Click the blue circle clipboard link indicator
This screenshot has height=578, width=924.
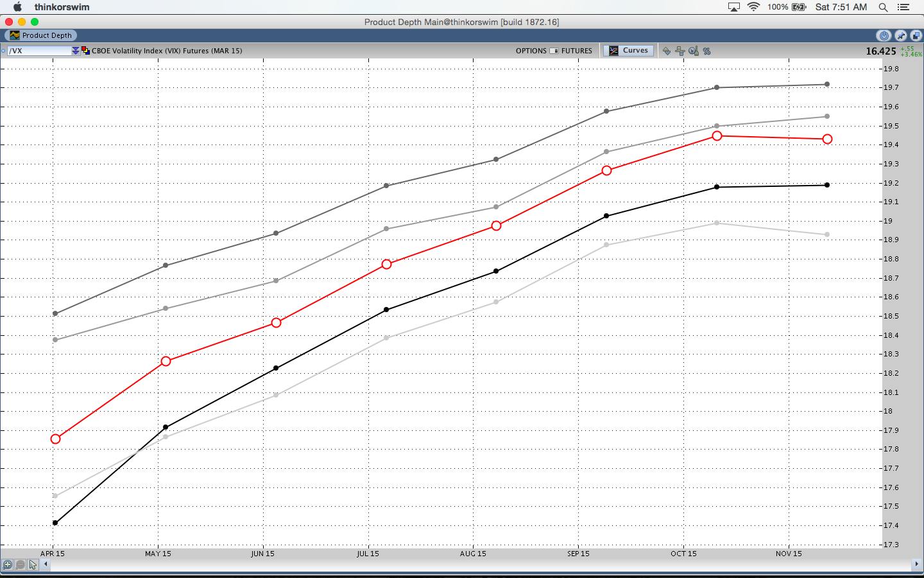(x=3, y=51)
